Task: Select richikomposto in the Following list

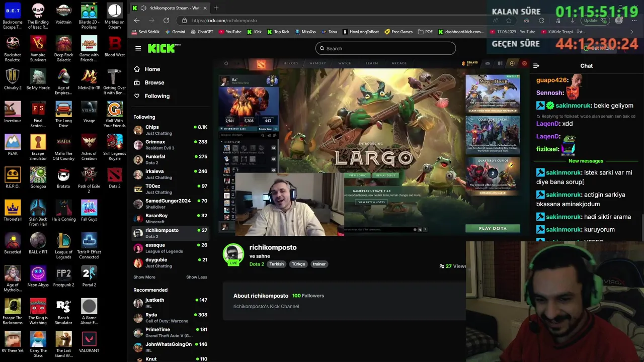Action: click(170, 233)
